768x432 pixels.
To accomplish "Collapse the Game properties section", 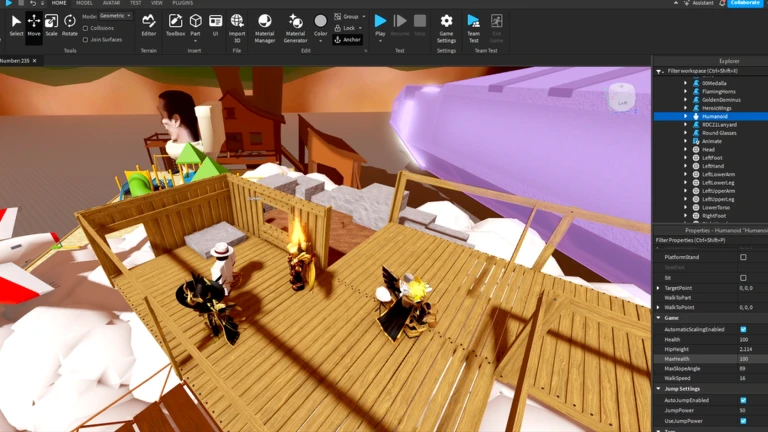I will coord(658,318).
